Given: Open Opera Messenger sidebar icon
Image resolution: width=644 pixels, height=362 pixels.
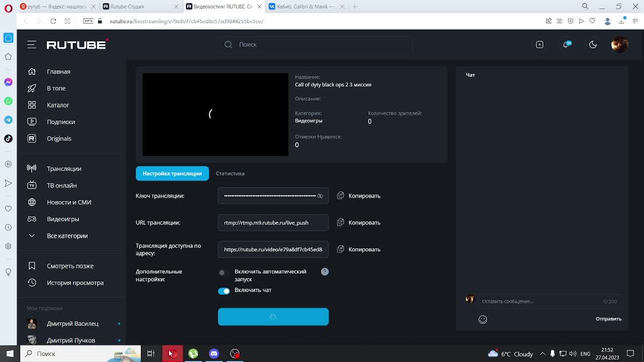Looking at the screenshot, I should (9, 82).
